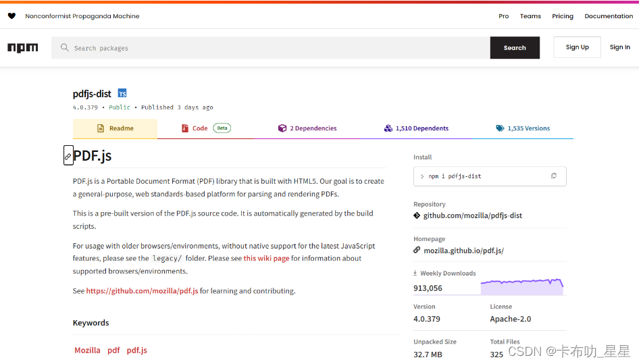The image size is (641, 364).
Task: Open the 2 Dependencies tab
Action: click(x=307, y=129)
